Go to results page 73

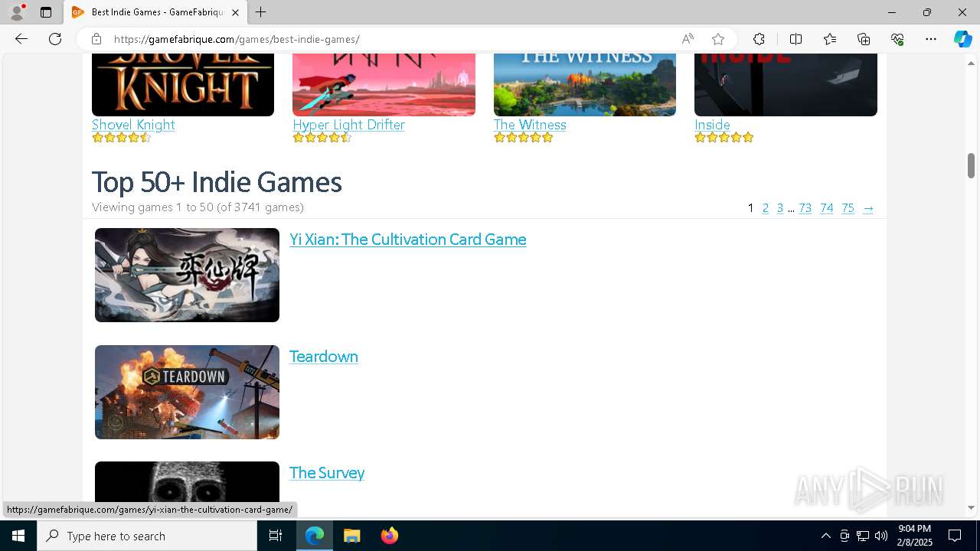[x=805, y=208]
